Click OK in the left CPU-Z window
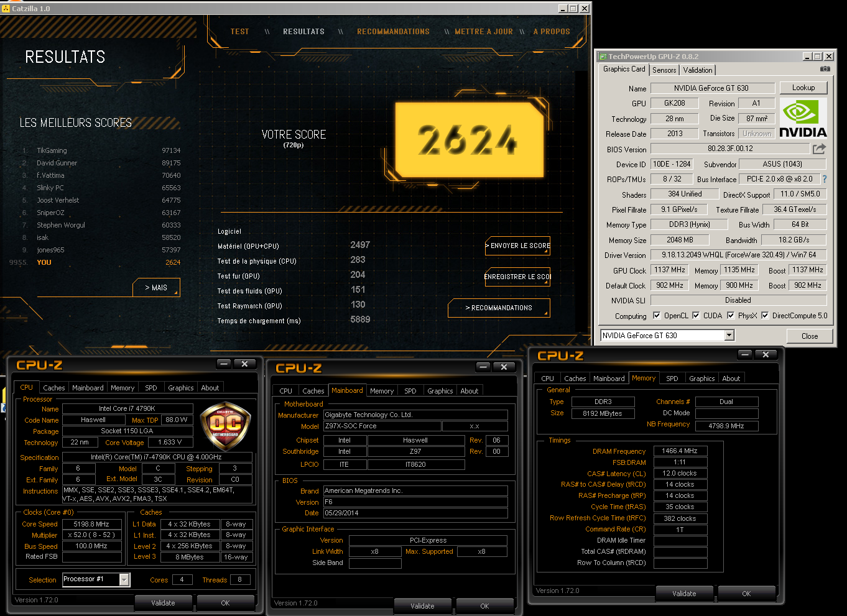847x616 pixels. tap(225, 603)
